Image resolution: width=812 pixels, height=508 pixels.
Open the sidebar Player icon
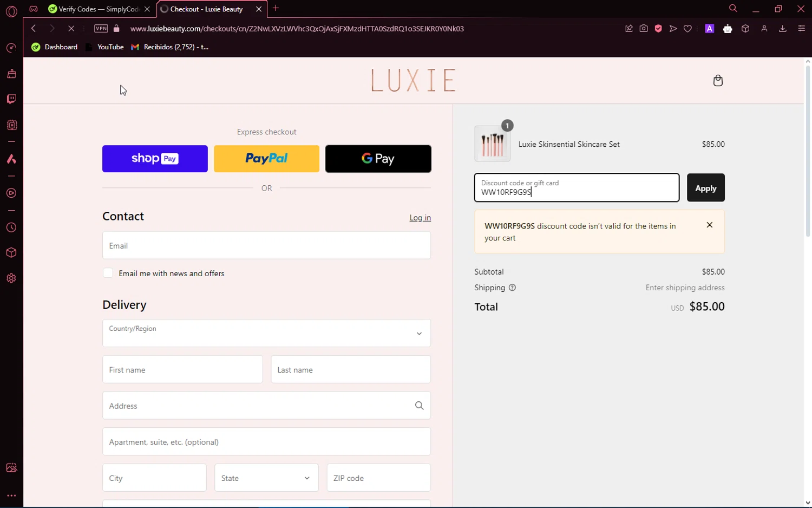[x=11, y=193]
